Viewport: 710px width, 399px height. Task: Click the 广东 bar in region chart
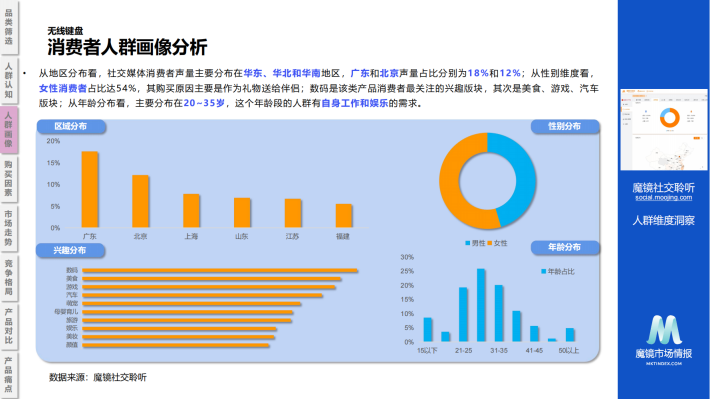coord(90,189)
